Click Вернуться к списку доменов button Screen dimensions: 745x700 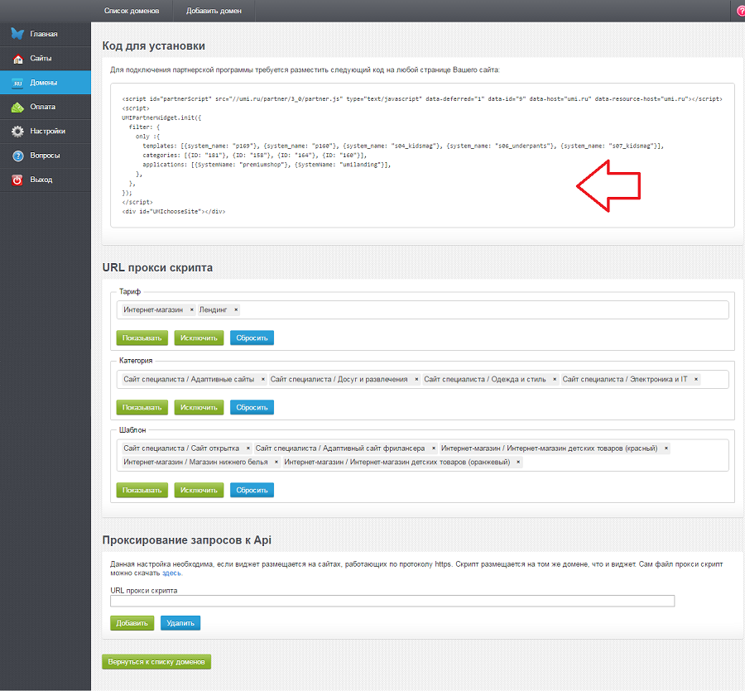coord(156,662)
